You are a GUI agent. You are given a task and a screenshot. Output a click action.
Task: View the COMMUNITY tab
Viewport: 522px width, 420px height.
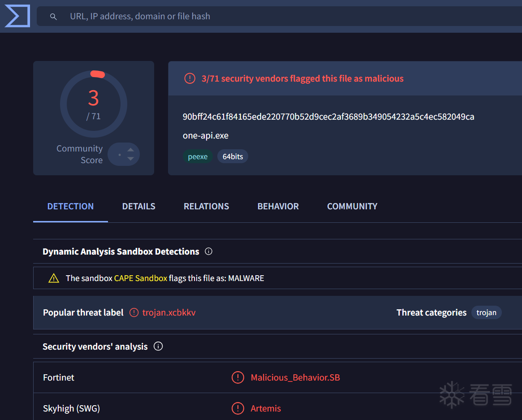352,207
